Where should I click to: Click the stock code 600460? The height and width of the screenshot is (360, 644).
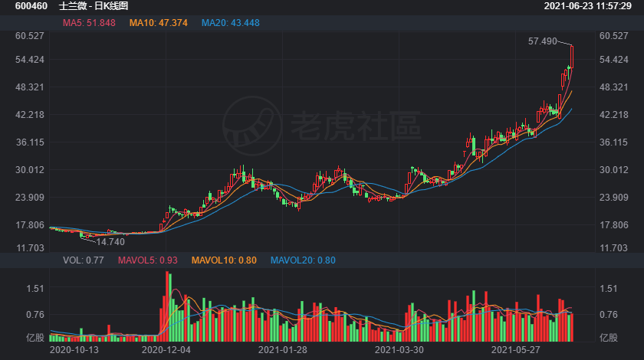pos(31,6)
